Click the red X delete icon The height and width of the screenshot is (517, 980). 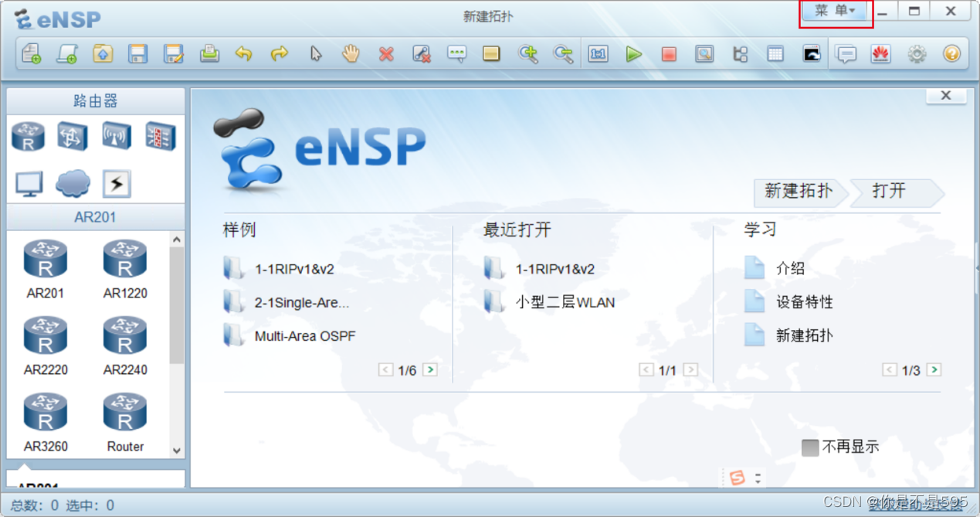click(386, 54)
